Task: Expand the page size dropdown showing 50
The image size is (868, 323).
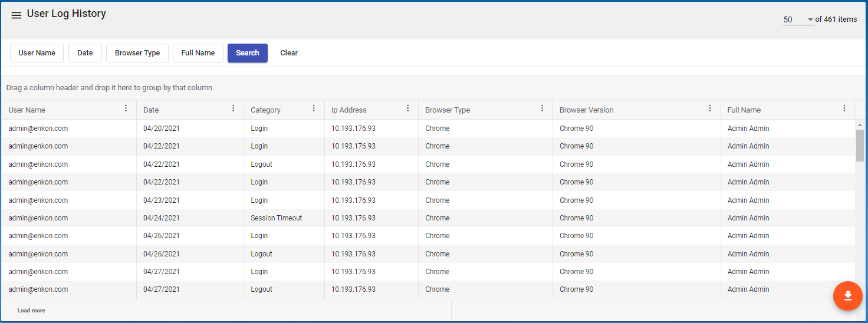Action: pos(798,19)
